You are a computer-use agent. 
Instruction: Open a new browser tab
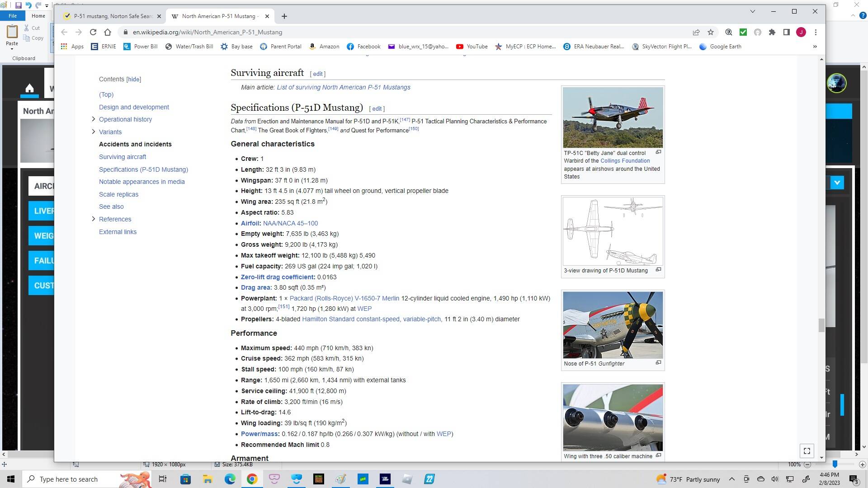[284, 16]
